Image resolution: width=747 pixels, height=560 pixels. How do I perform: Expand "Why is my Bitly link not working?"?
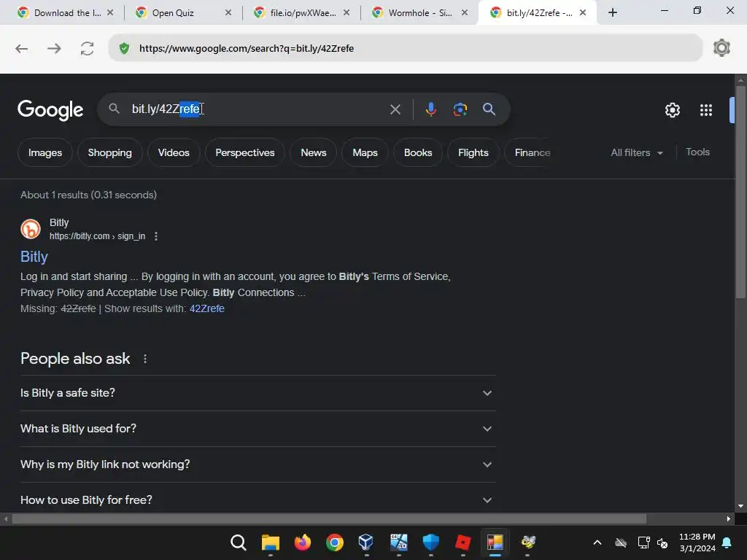tap(258, 464)
